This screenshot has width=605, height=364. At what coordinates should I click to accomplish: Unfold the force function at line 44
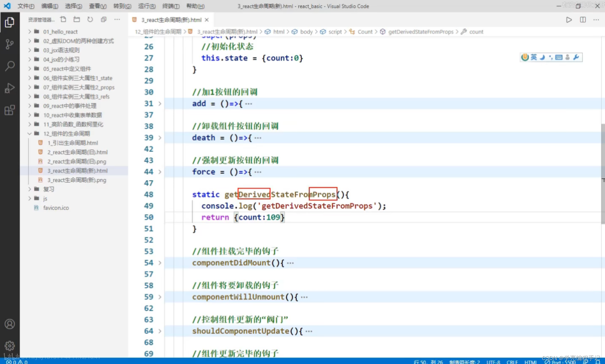160,172
